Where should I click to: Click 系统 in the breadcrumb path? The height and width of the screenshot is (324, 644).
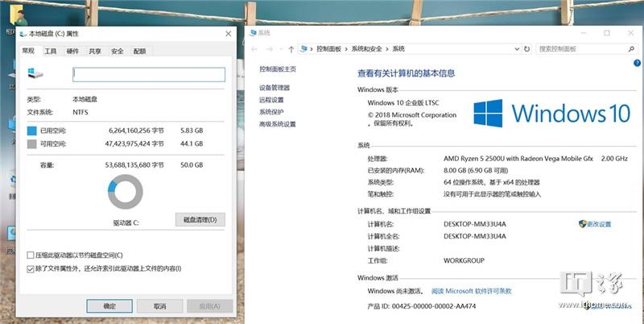(398, 48)
